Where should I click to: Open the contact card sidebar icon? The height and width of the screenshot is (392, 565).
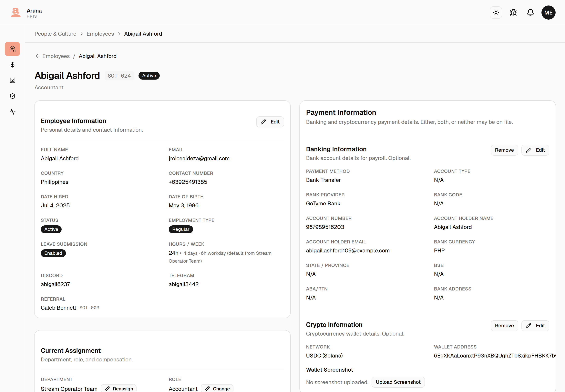coord(12,80)
